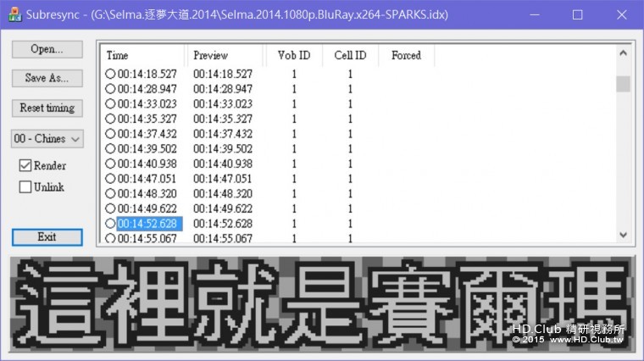Click the rendered subtitle preview image
The height and width of the screenshot is (361, 644).
pyautogui.click(x=322, y=304)
